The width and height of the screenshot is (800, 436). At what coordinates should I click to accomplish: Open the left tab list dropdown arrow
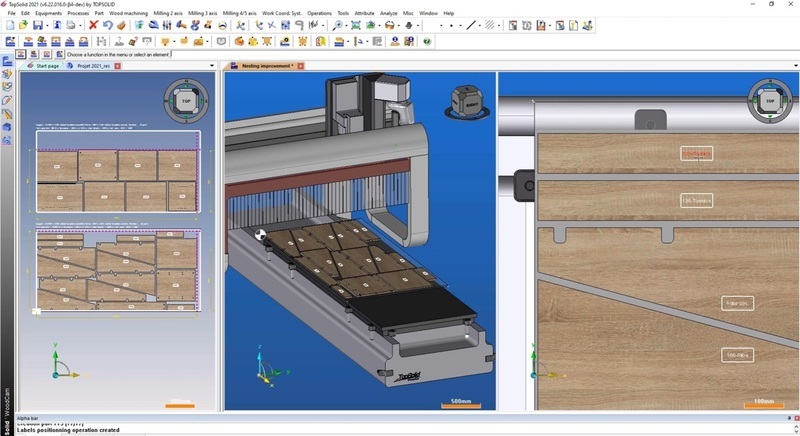(x=212, y=66)
